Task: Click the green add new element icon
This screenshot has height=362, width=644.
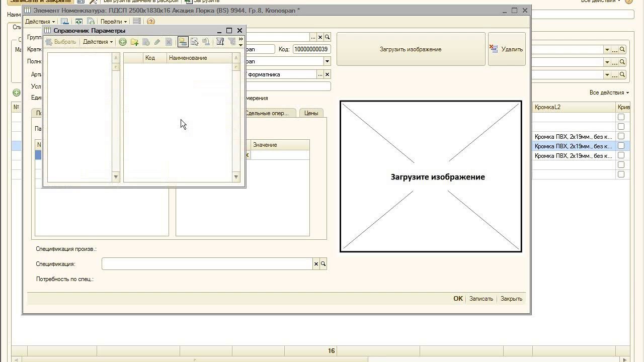Action: [122, 42]
